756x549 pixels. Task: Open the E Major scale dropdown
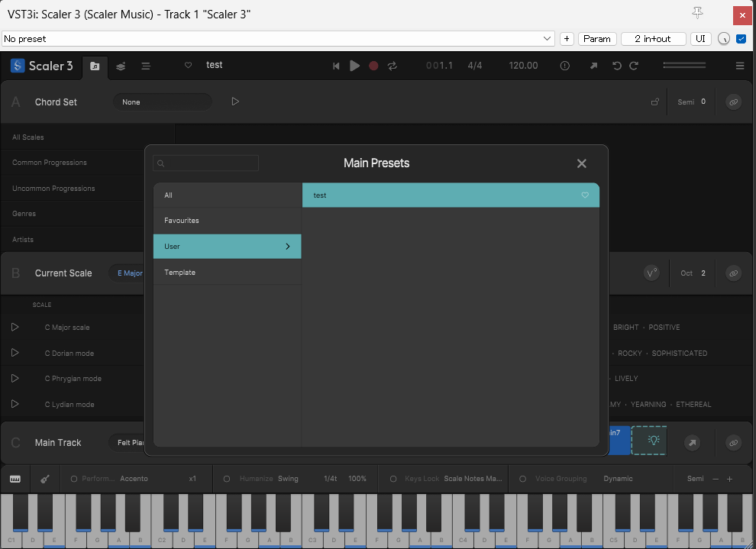coord(130,273)
